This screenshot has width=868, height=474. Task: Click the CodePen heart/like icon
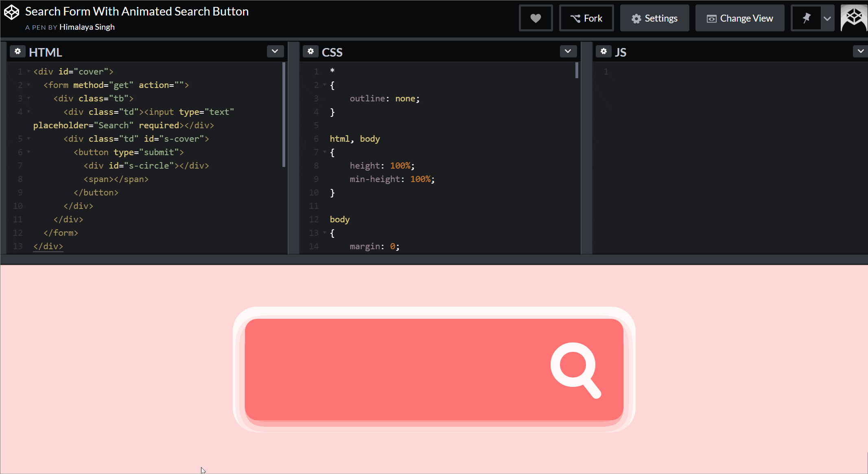[x=536, y=18]
